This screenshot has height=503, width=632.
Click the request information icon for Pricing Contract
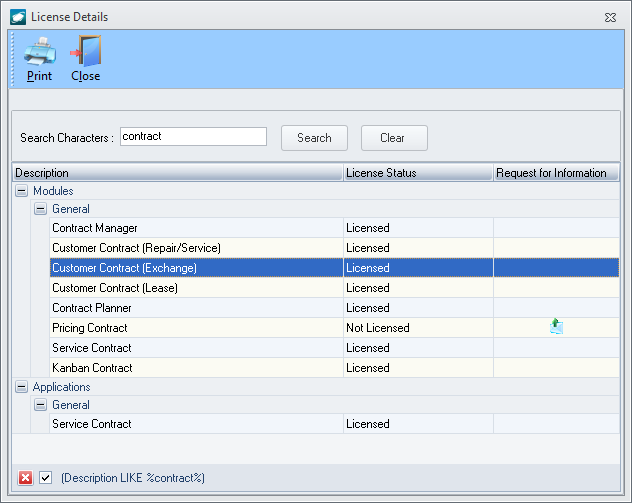(x=556, y=326)
